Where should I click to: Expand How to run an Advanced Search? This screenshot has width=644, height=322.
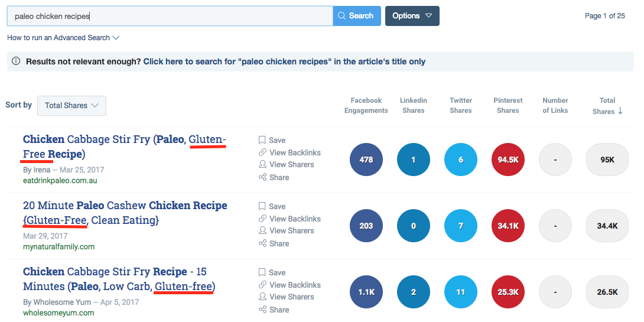(63, 38)
